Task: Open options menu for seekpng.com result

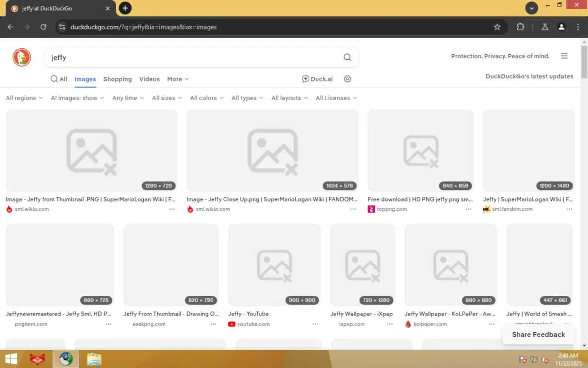Action: tap(214, 324)
